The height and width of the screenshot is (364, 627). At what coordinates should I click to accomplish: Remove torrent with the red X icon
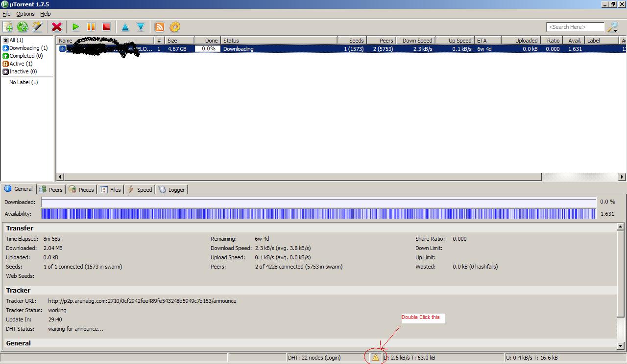(x=57, y=27)
